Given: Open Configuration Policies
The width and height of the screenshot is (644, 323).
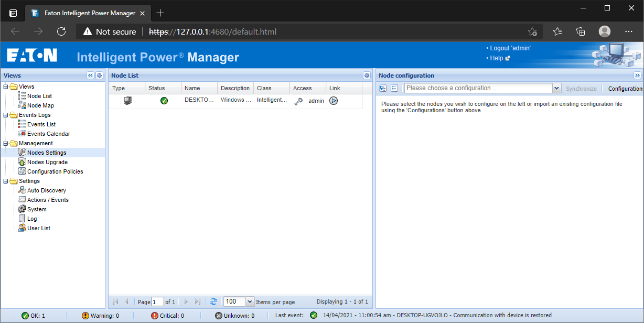Looking at the screenshot, I should pos(55,171).
